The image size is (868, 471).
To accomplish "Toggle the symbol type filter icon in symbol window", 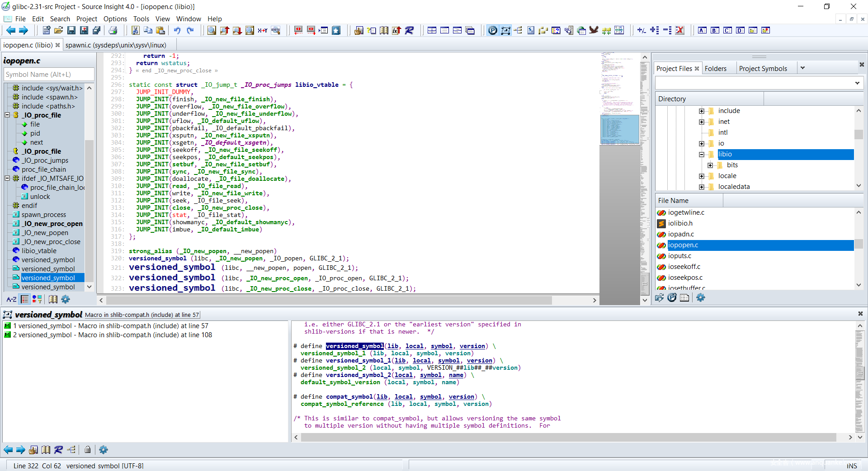I will pyautogui.click(x=37, y=299).
